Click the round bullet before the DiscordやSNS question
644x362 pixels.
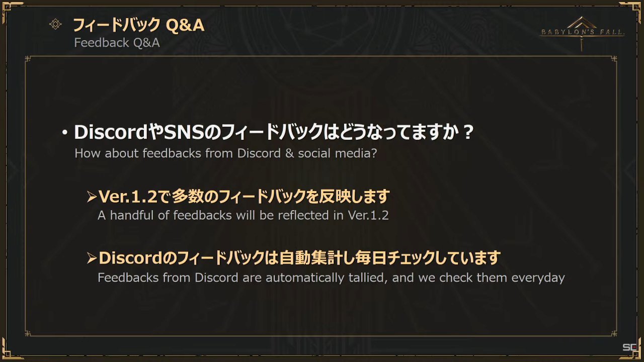coord(64,133)
